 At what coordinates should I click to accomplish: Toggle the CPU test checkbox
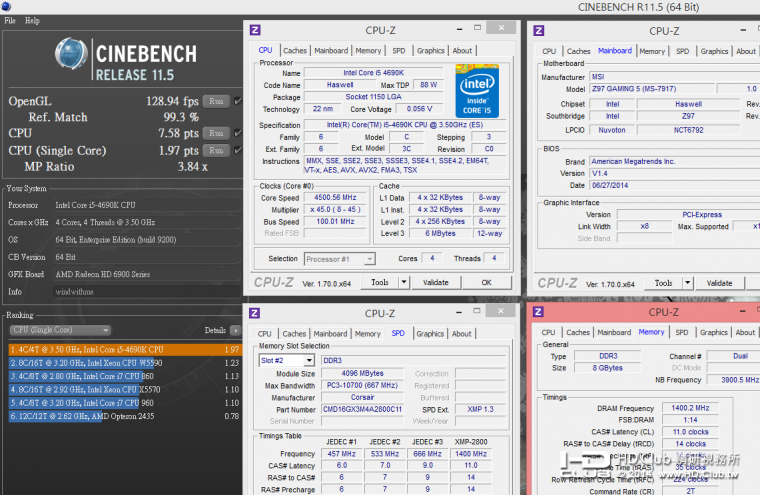[x=237, y=133]
